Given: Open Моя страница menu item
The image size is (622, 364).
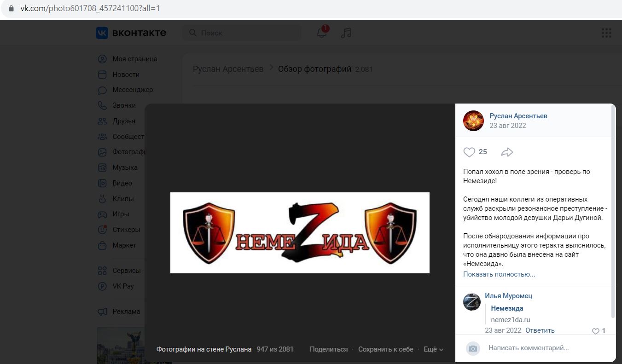Looking at the screenshot, I should click(135, 59).
